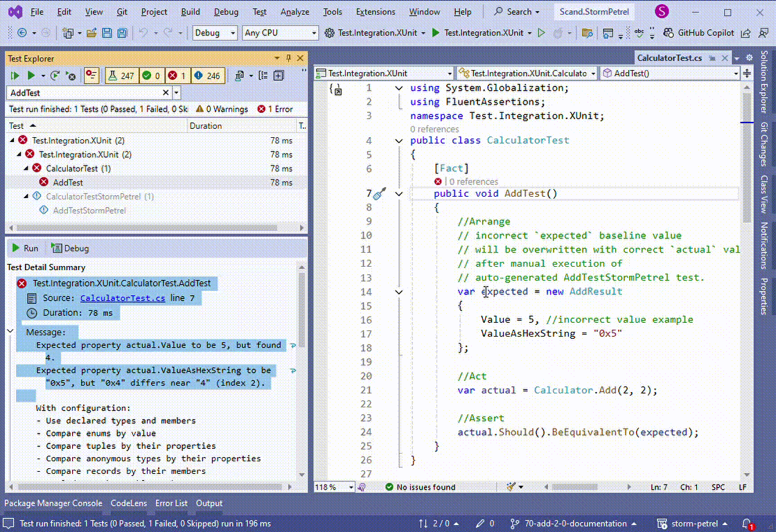Run all tests in Test Explorer
Viewport: 776px width, 532px height.
pos(15,76)
